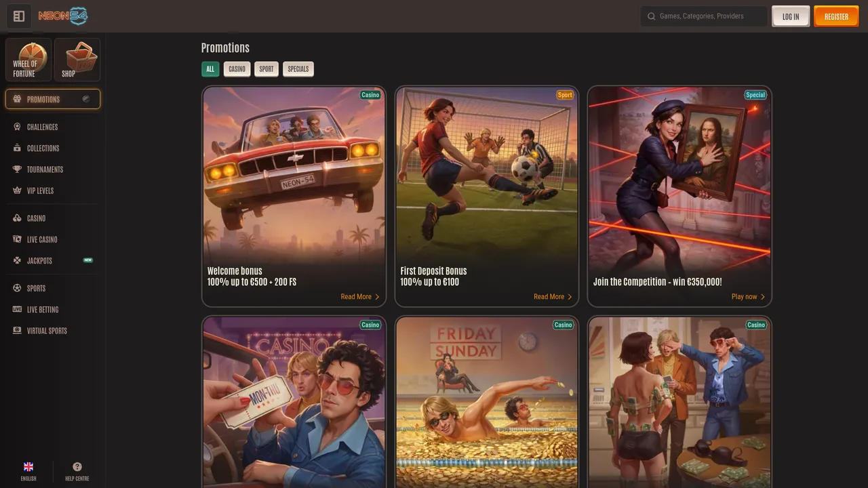Click the Live Betting icon in sidebar
Viewport: 868px width, 488px height.
click(17, 309)
